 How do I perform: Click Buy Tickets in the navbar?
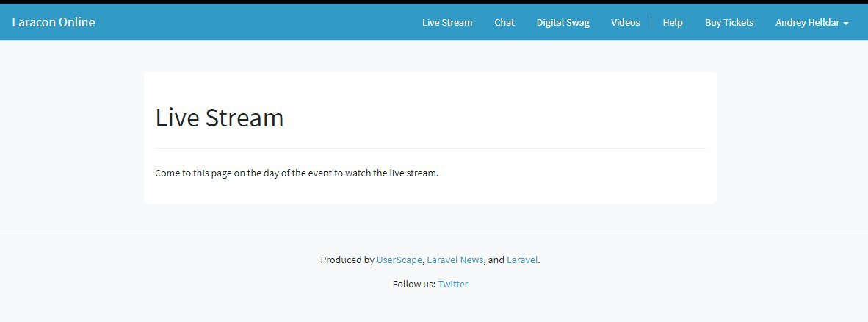pos(729,23)
